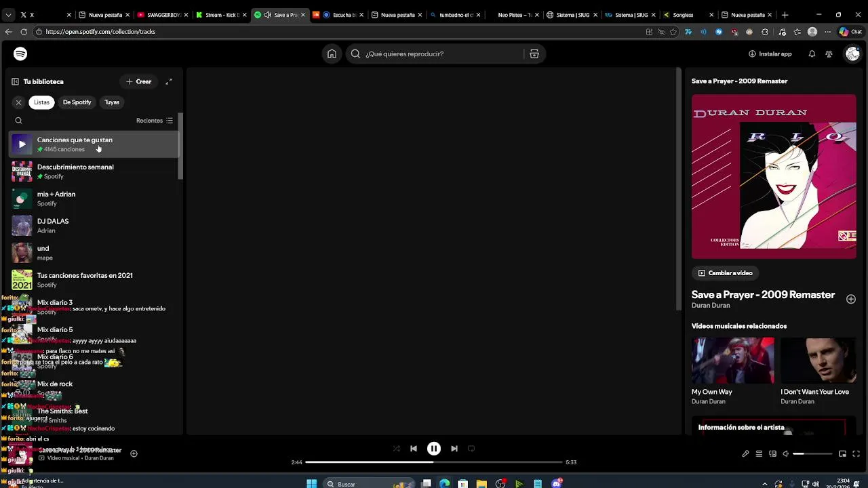Toggle repeat mode
This screenshot has width=868, height=488.
pos(471,449)
